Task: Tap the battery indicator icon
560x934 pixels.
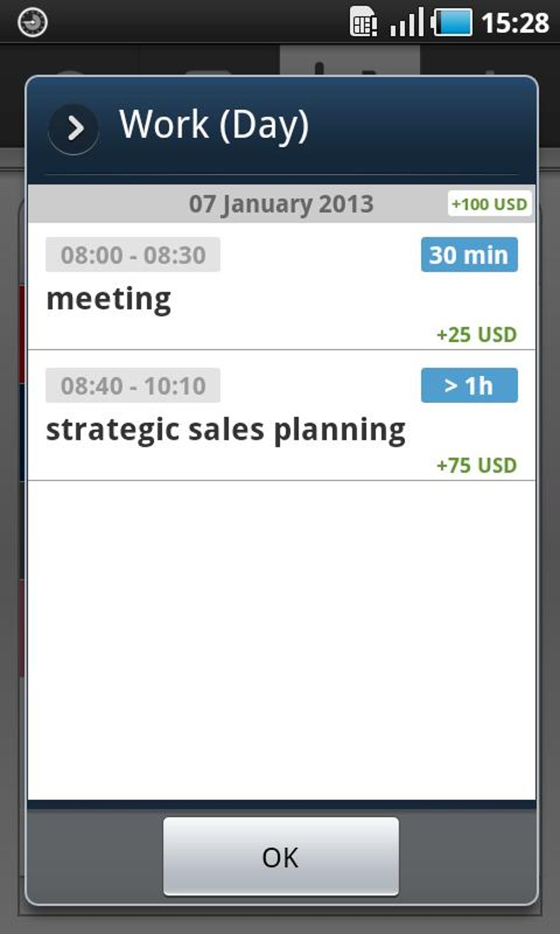Action: 452,23
